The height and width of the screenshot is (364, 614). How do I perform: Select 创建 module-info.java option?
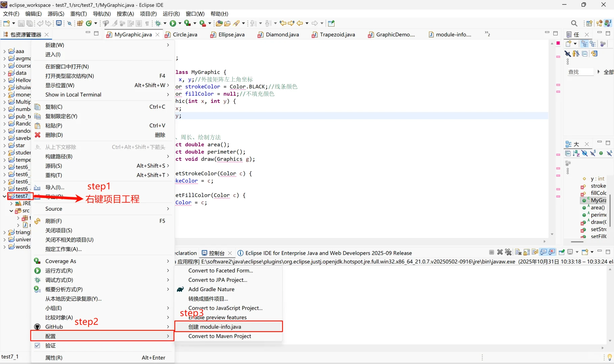215,327
